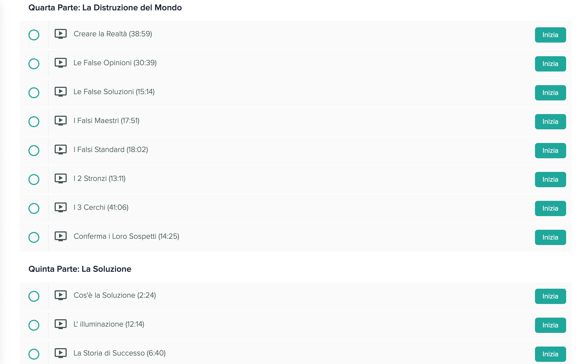Screen dimensions: 588x364
Task: Start the I 3 Cerchi lesson with Inizia
Action: pyautogui.click(x=550, y=208)
